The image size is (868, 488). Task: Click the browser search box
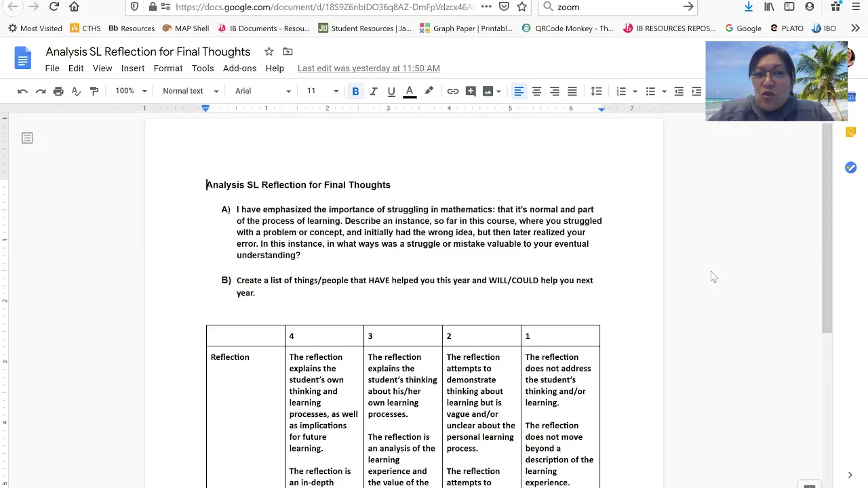tap(618, 7)
